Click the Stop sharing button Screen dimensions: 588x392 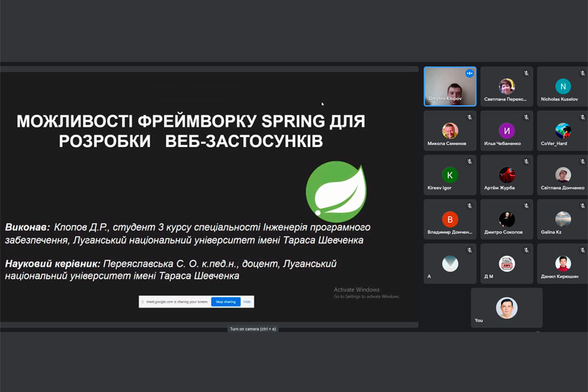tap(226, 302)
